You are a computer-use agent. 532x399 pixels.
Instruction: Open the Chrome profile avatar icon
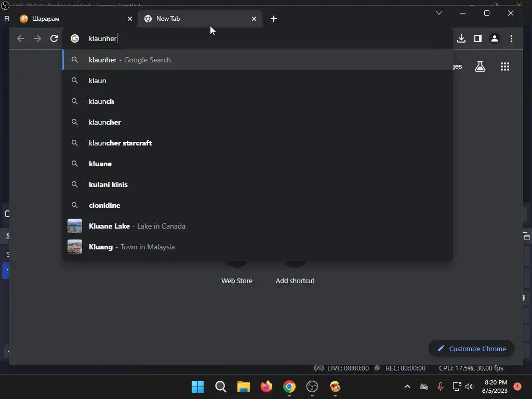click(x=495, y=38)
